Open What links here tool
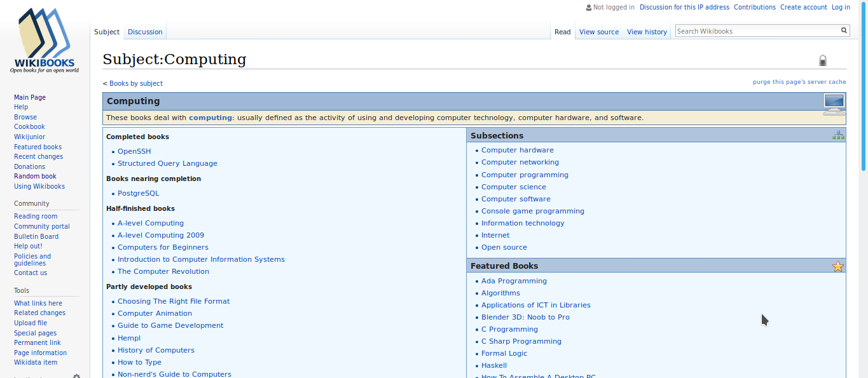This screenshot has height=378, width=868. [38, 303]
